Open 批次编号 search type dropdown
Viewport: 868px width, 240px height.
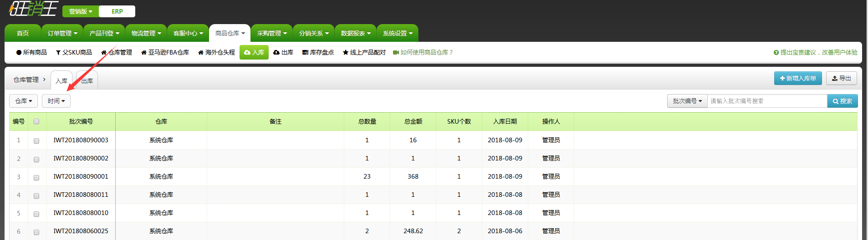[x=687, y=101]
